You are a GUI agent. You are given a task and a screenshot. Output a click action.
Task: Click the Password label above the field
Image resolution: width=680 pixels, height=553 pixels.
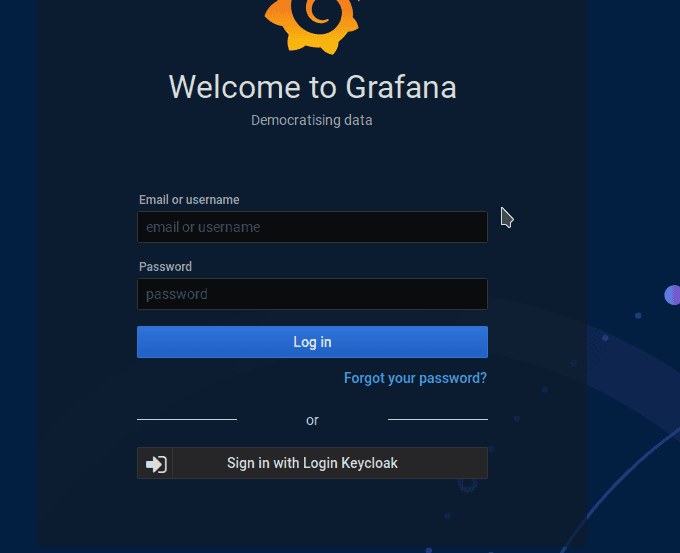[x=165, y=267]
